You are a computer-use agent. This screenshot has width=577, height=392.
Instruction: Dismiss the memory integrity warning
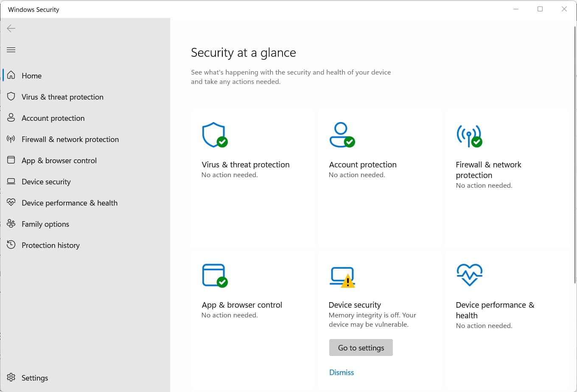[342, 373]
